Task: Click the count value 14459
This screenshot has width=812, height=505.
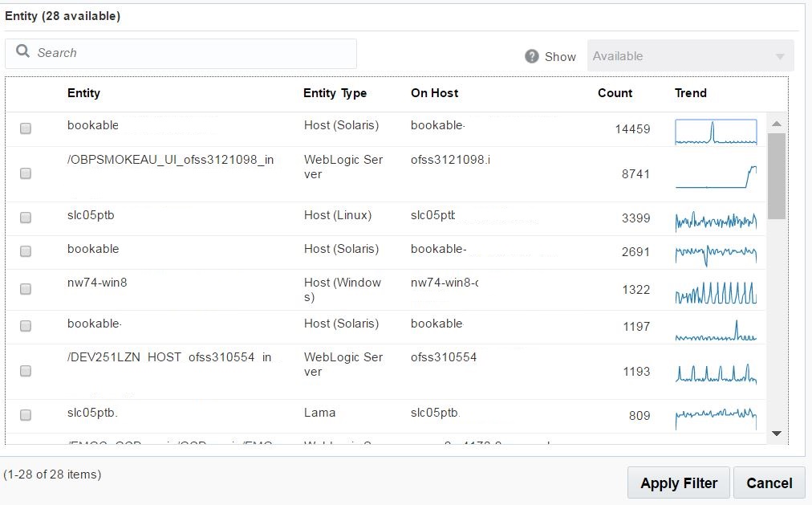Action: (x=632, y=129)
